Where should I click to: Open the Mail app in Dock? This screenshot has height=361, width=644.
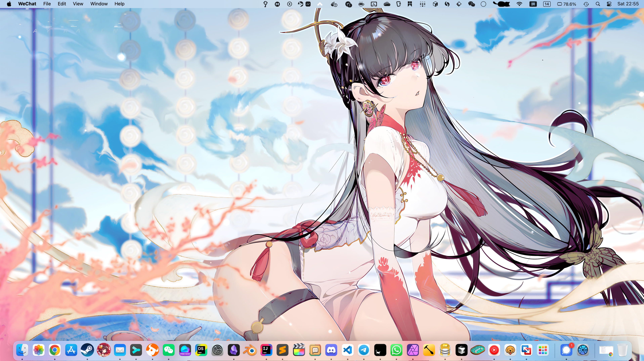(x=120, y=350)
